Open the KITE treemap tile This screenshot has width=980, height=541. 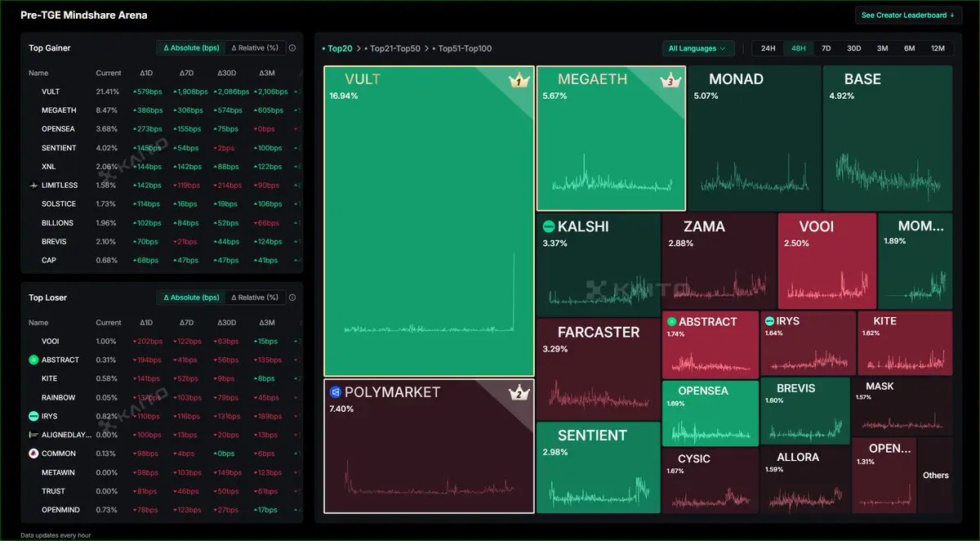[x=905, y=343]
